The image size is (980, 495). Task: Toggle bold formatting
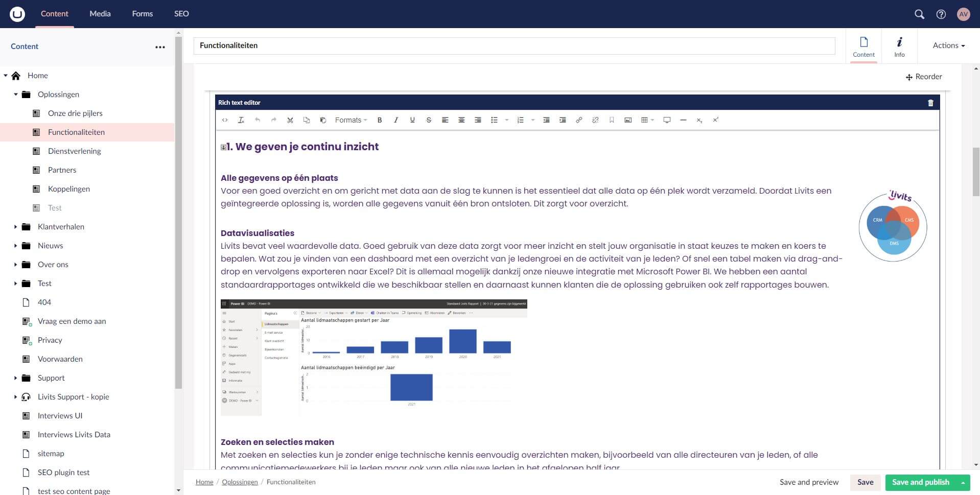pos(380,120)
